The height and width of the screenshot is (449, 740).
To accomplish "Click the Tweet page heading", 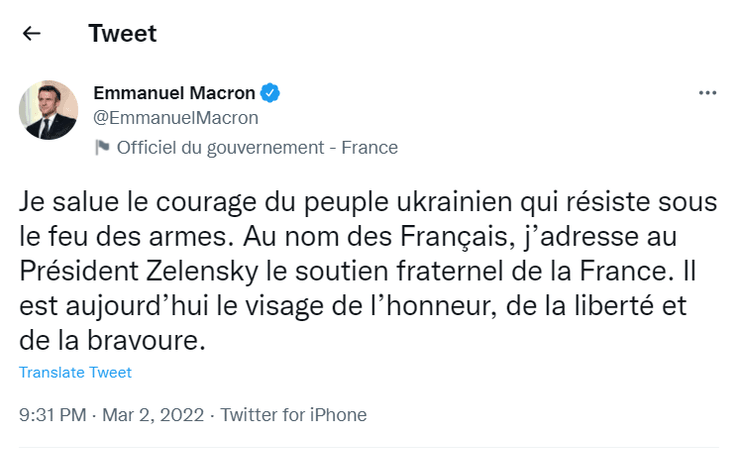I will coord(122,33).
